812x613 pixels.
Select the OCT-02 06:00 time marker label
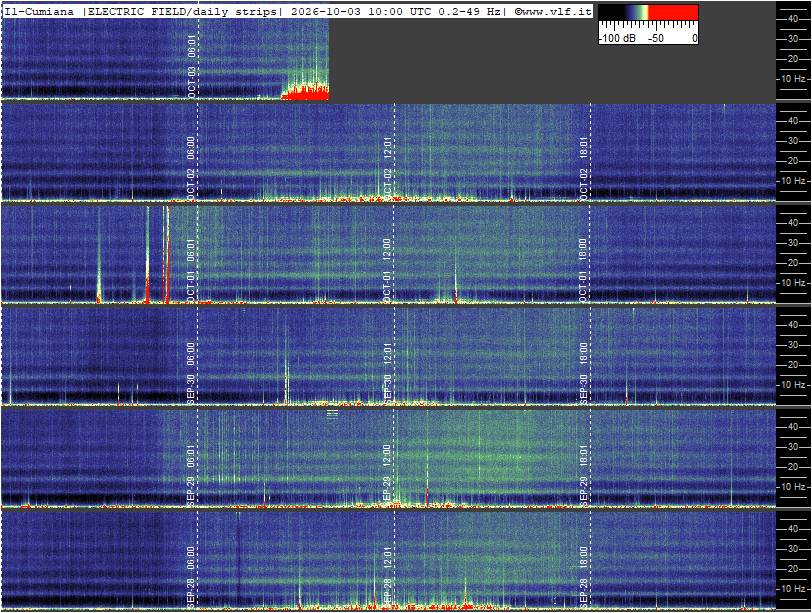click(192, 168)
